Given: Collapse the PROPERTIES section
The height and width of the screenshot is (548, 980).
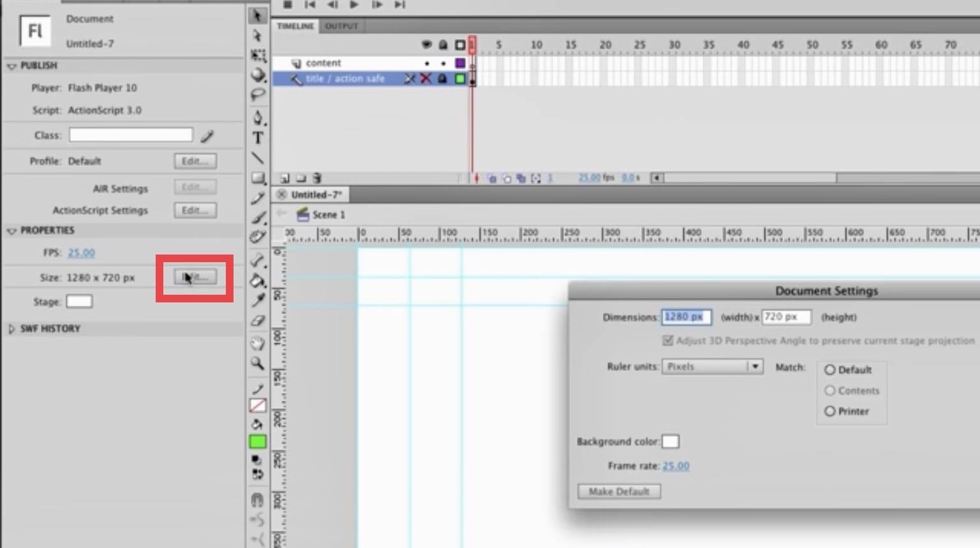Looking at the screenshot, I should click(x=11, y=230).
